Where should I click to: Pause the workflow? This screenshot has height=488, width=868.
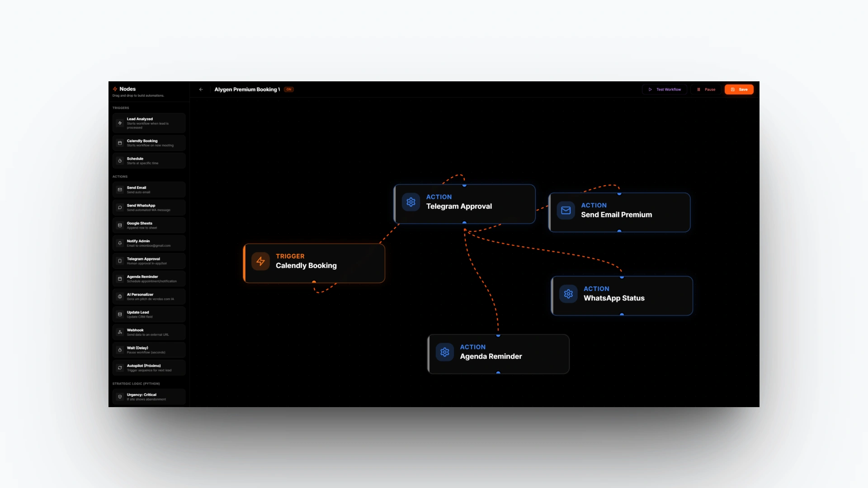tap(706, 89)
